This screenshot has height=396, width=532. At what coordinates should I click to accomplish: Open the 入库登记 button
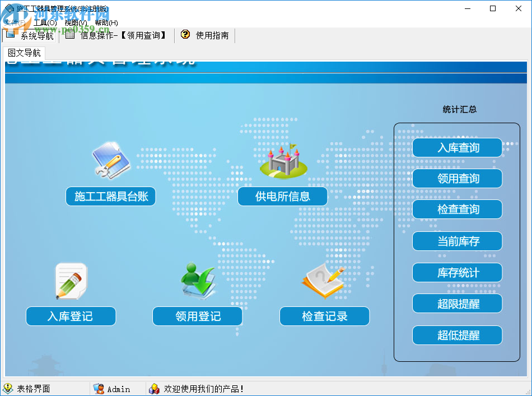(71, 316)
